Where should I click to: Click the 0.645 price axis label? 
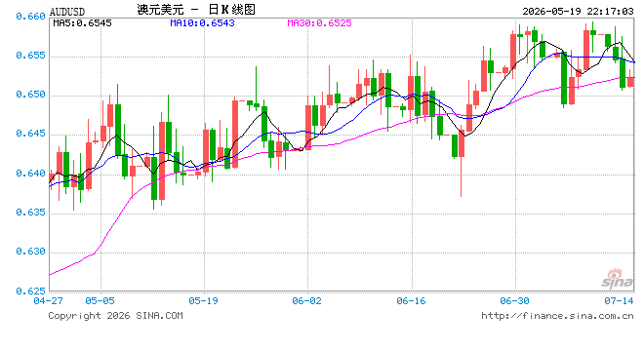coord(30,134)
